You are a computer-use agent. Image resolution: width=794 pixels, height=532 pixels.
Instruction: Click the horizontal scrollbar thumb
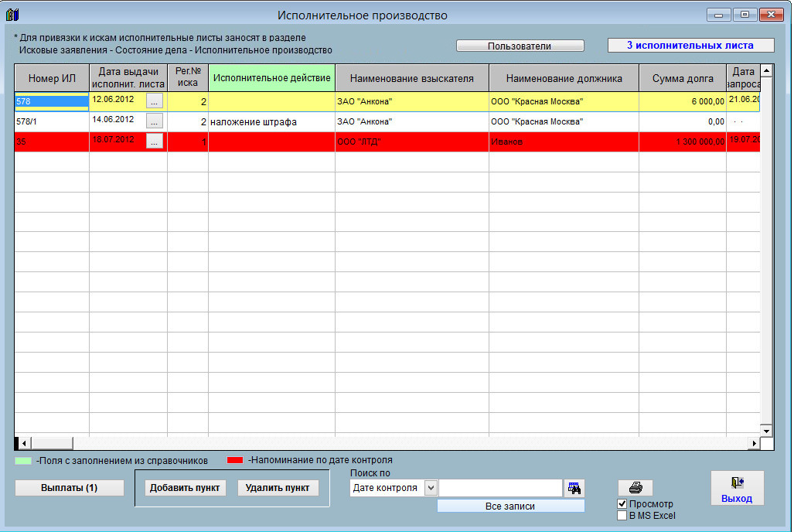click(52, 443)
